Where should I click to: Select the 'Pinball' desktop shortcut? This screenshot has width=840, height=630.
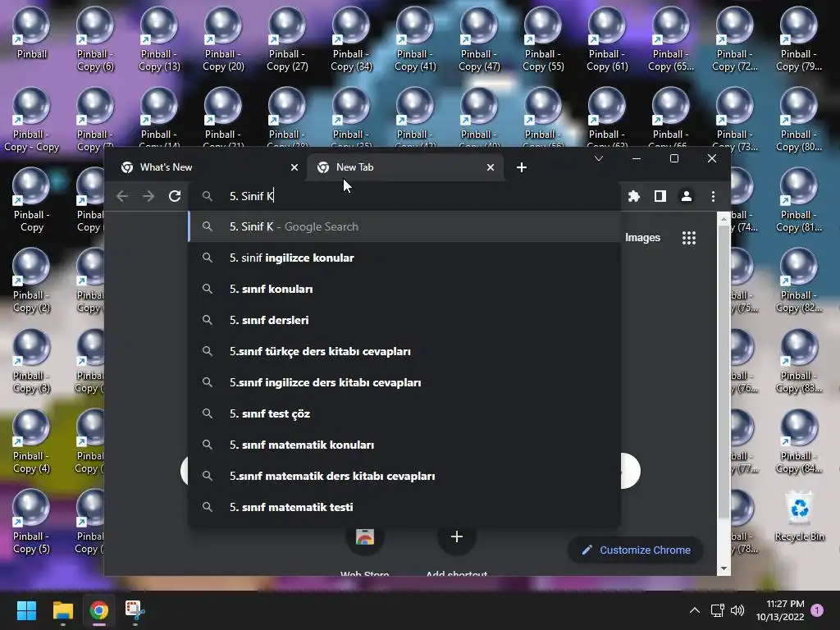(x=32, y=33)
